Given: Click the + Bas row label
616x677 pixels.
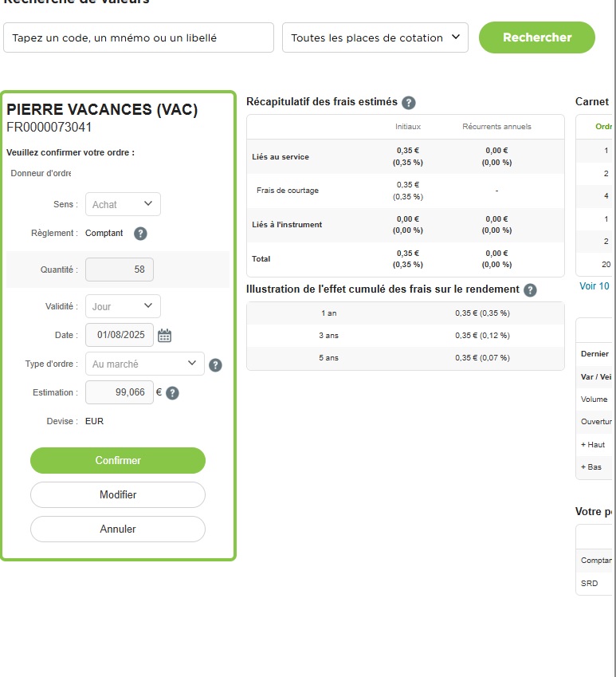Looking at the screenshot, I should pyautogui.click(x=590, y=467).
